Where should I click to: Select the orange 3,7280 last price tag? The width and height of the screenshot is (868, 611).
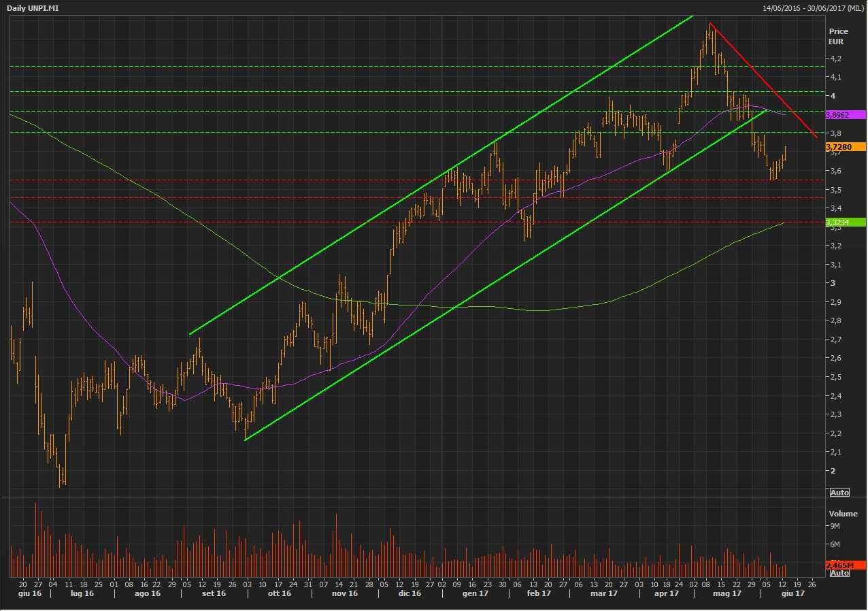coord(845,146)
